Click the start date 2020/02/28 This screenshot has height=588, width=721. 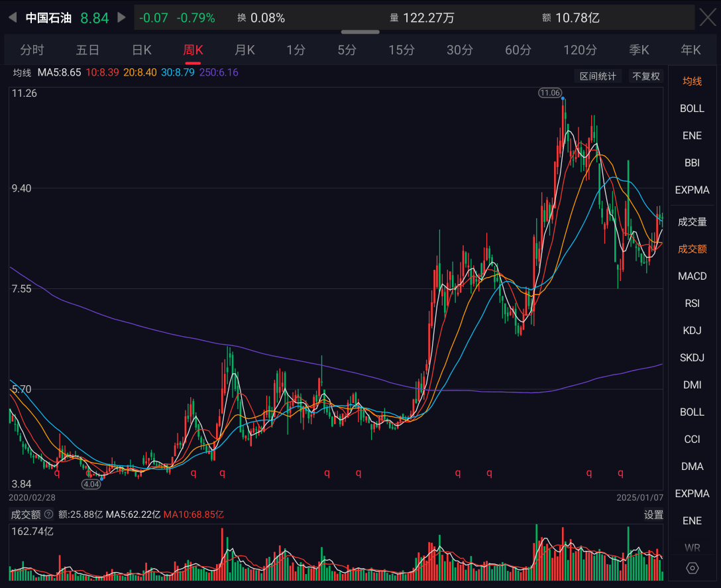tap(32, 497)
